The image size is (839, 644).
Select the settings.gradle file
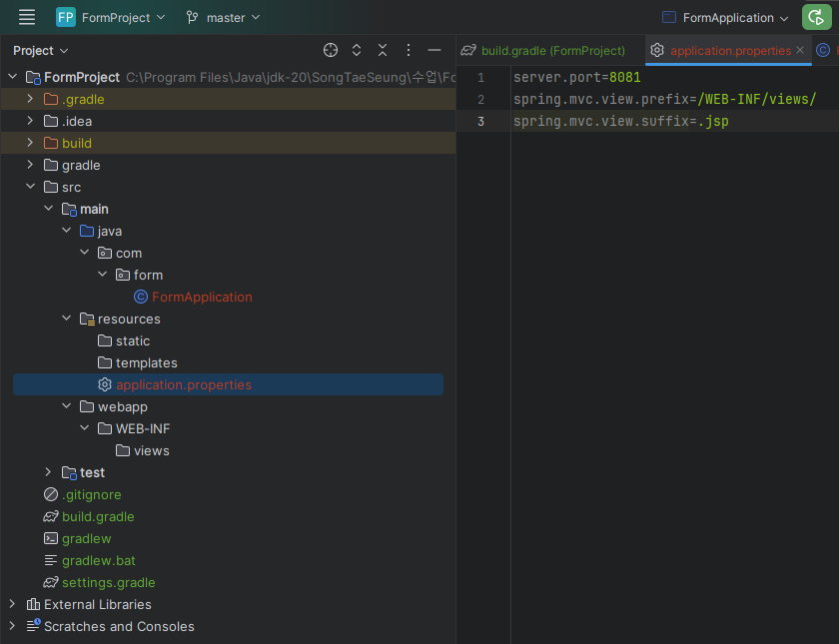[109, 582]
